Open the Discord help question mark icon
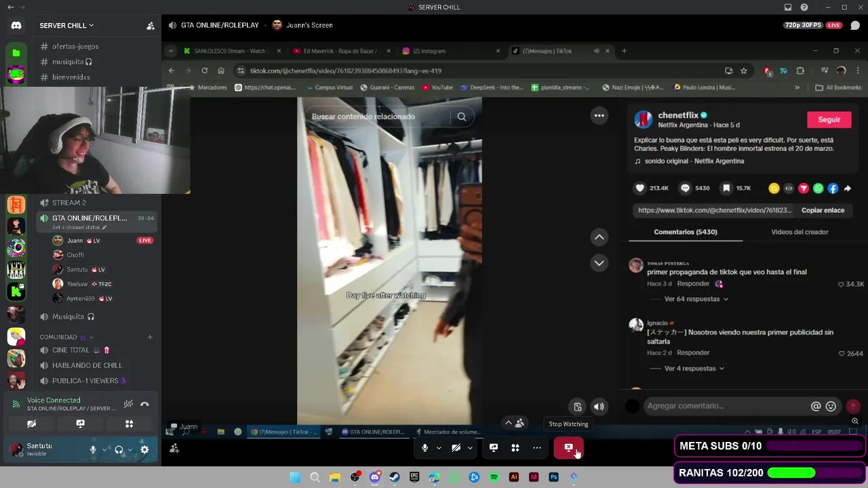This screenshot has width=868, height=488. pyautogui.click(x=804, y=7)
